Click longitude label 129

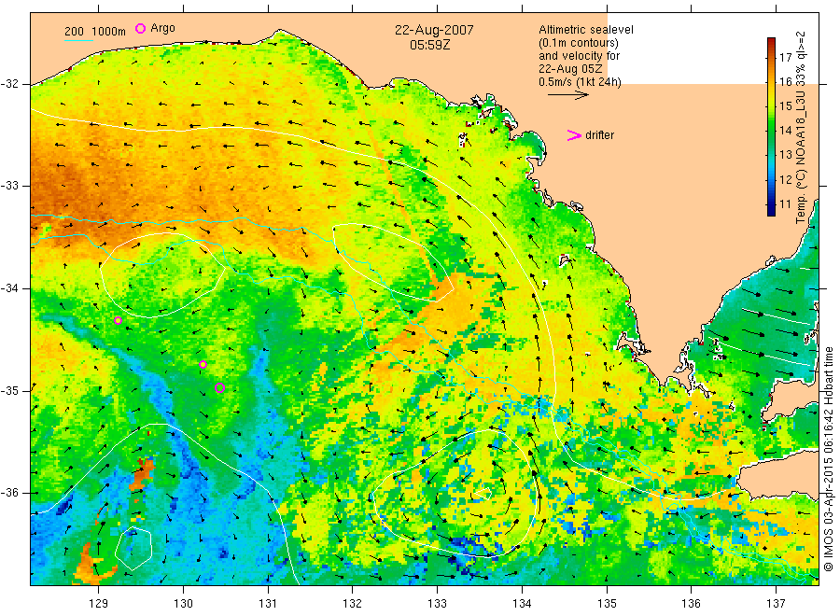(x=99, y=604)
